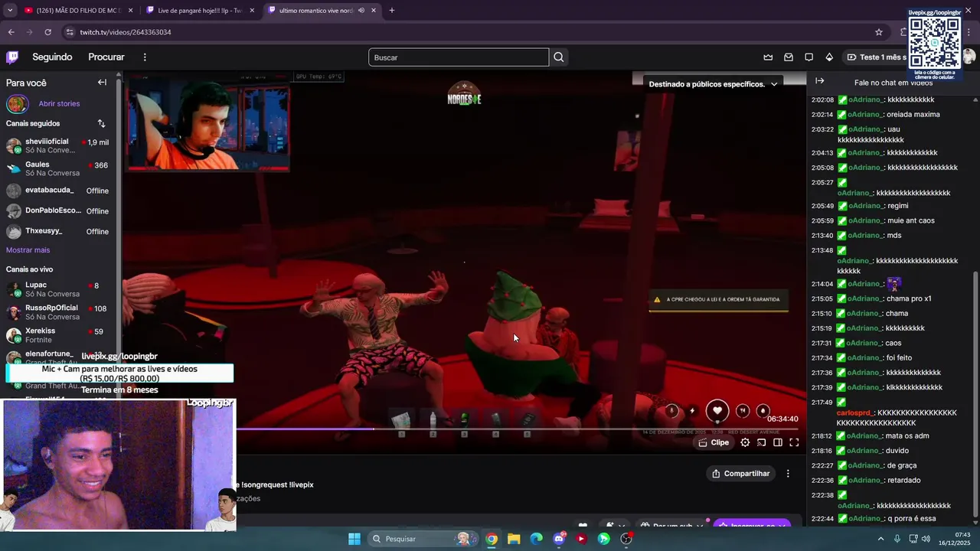Open the whispers speech-bubble icon
The height and width of the screenshot is (551, 980).
tap(808, 57)
